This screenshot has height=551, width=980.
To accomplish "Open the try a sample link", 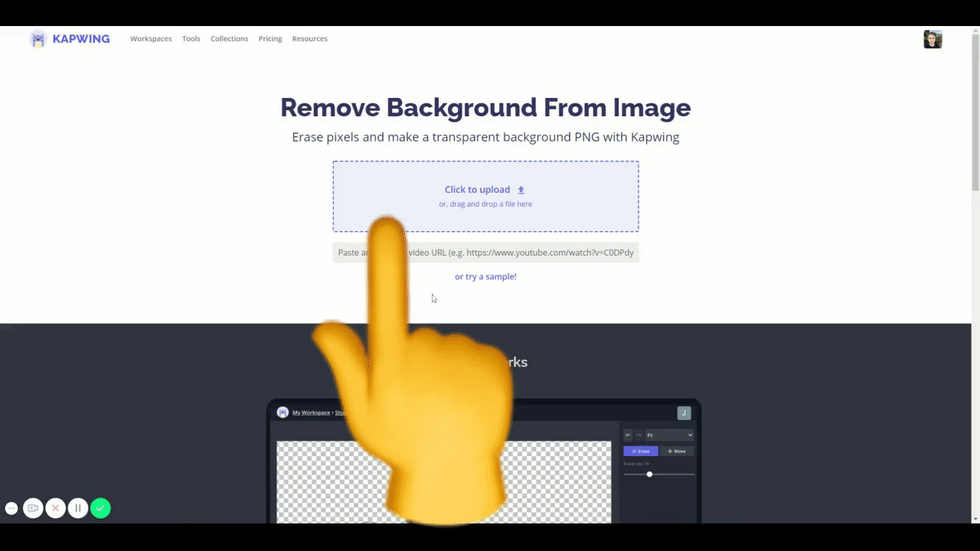I will [485, 276].
